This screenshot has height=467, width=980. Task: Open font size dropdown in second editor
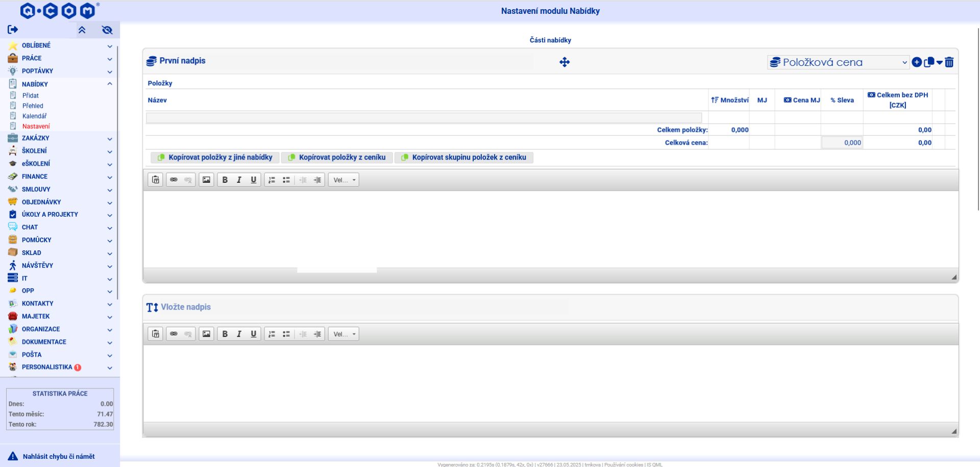[344, 334]
